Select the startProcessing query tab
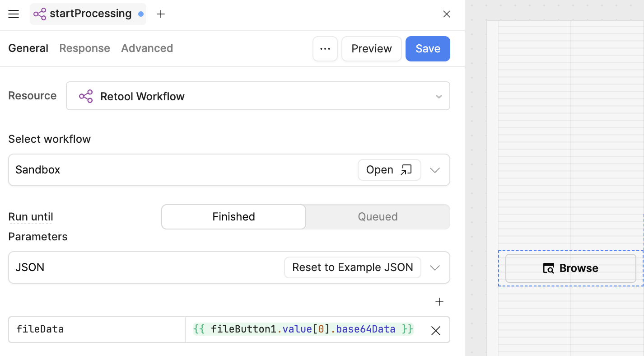This screenshot has width=644, height=356. coord(88,14)
